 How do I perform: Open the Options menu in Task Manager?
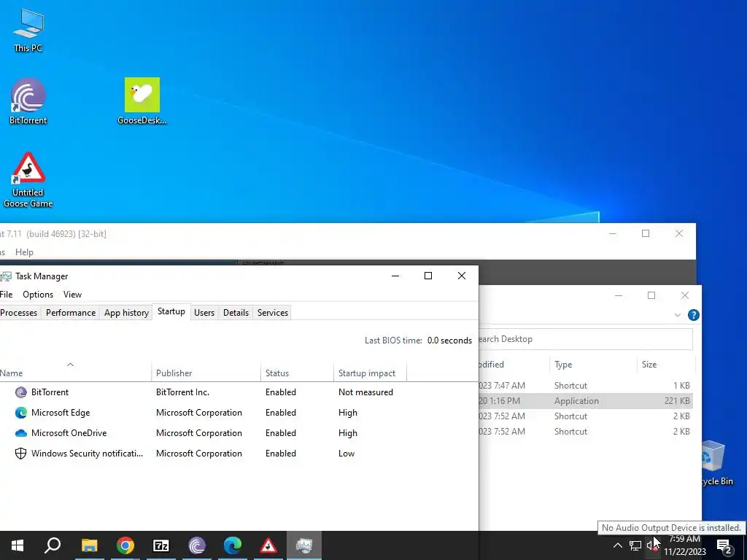click(x=38, y=295)
